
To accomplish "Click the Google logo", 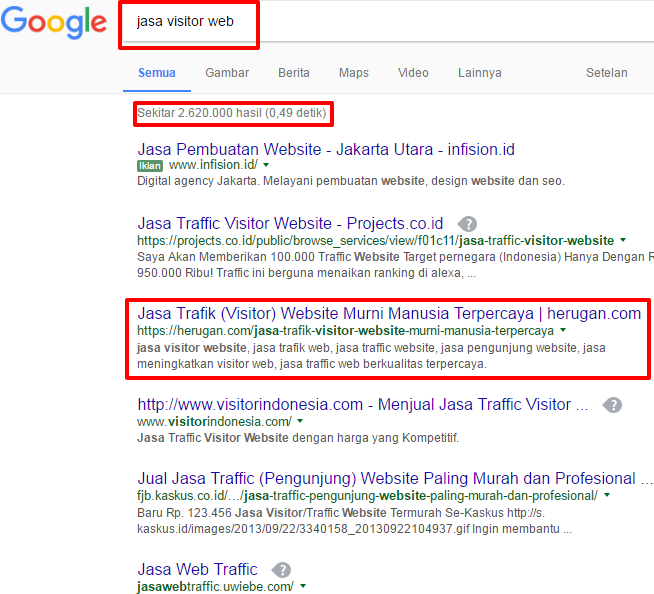I will point(54,23).
